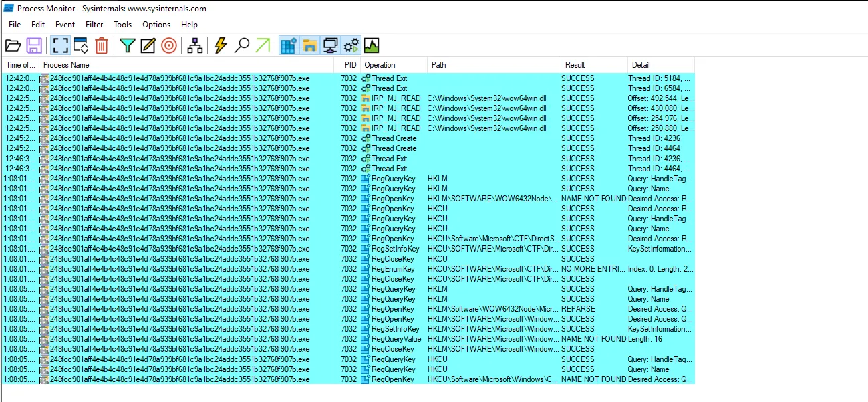Open the Options menu
This screenshot has height=402, width=868.
156,25
